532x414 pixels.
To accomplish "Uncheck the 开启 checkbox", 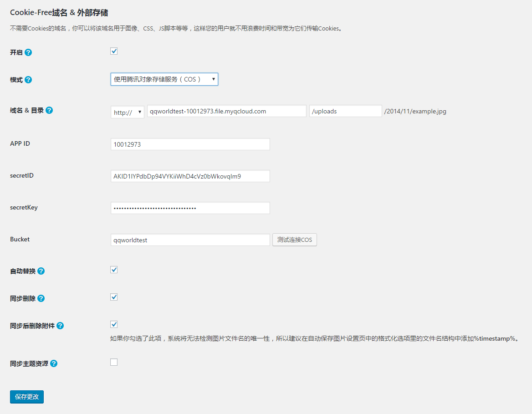I will 114,51.
